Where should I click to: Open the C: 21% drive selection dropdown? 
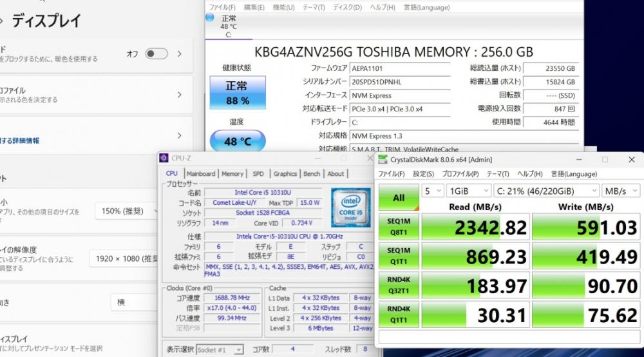[546, 191]
